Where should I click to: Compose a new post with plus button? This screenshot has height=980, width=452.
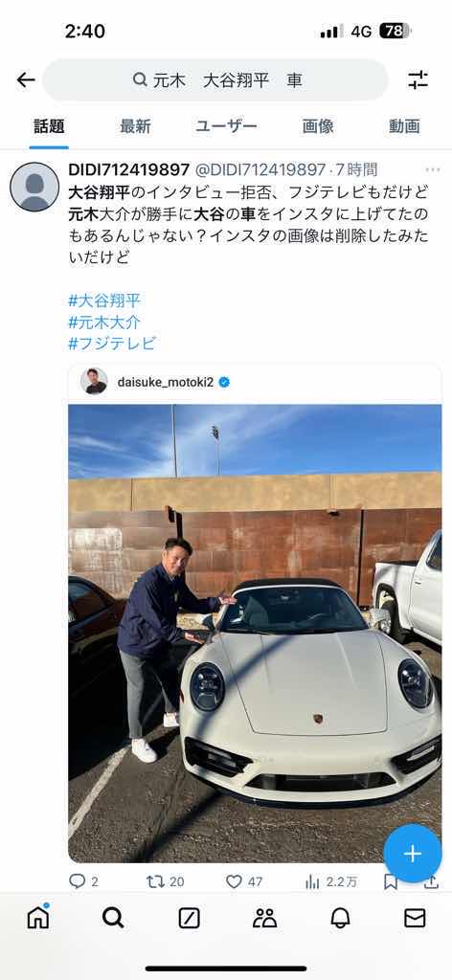coord(413,853)
